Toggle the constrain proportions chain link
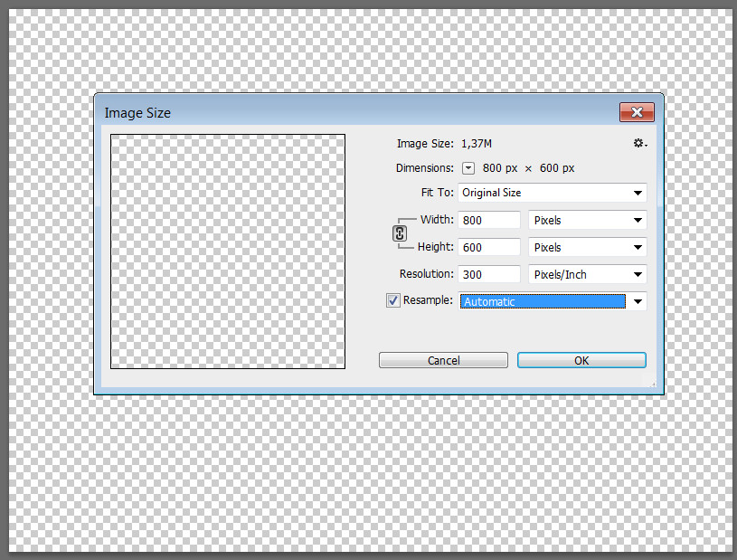Image resolution: width=737 pixels, height=560 pixels. click(x=400, y=233)
